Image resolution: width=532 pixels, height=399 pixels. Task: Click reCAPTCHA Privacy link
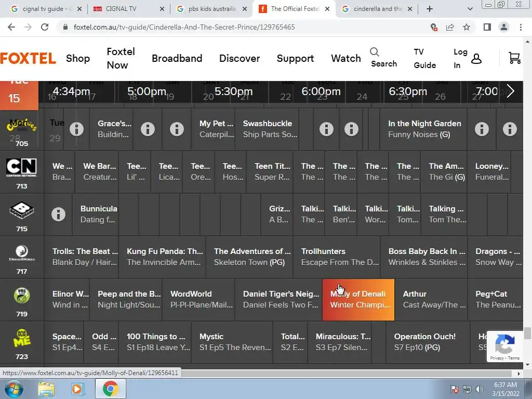point(497,358)
